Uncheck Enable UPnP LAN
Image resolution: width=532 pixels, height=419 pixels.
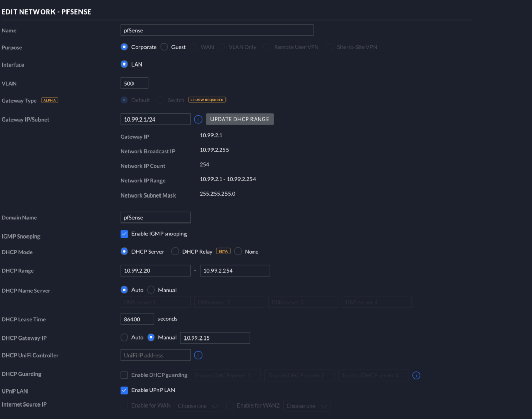(124, 390)
